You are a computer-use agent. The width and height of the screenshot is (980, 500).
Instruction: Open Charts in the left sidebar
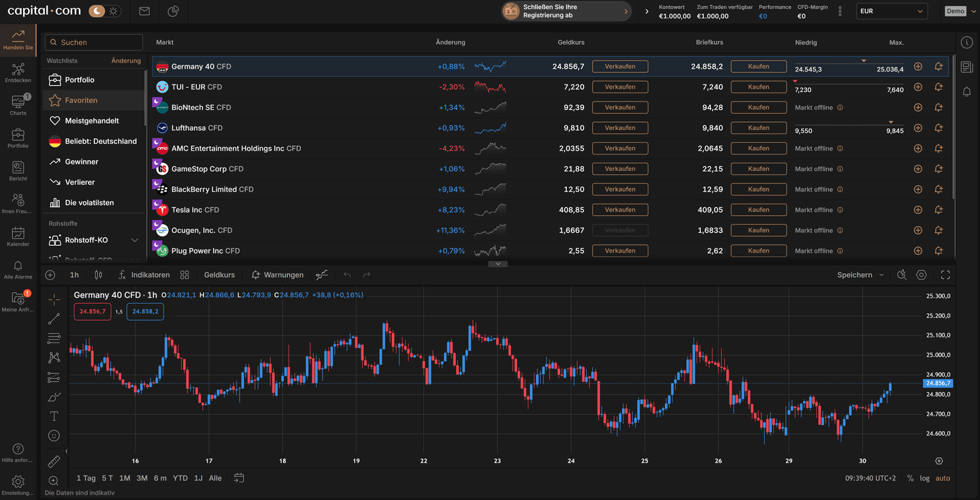(18, 105)
